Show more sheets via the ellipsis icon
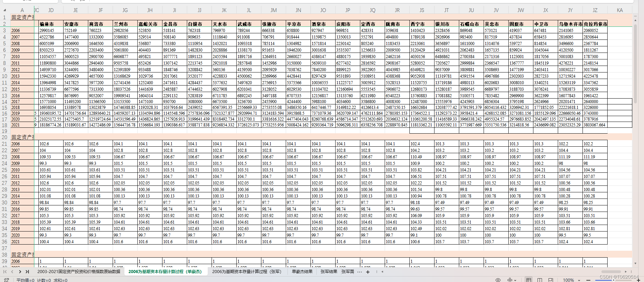Viewport: 644px width, 282px height. [360, 272]
